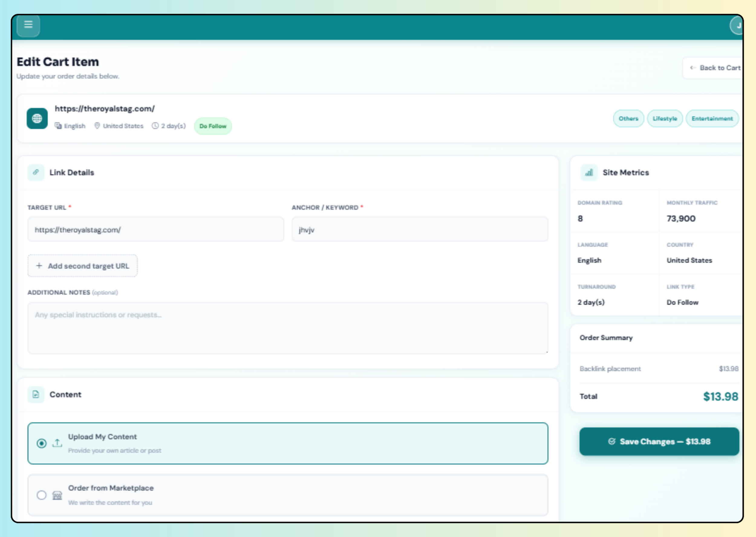Click the Site Metrics heading text
This screenshot has height=537, width=756.
click(x=626, y=172)
